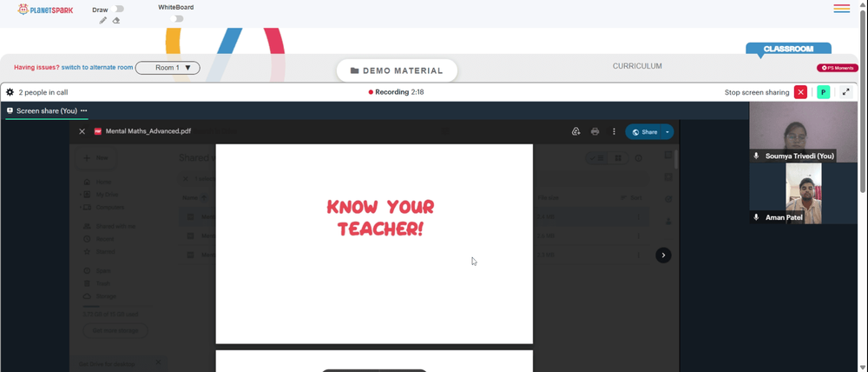
Task: Click '2 people in call' text
Action: [43, 92]
